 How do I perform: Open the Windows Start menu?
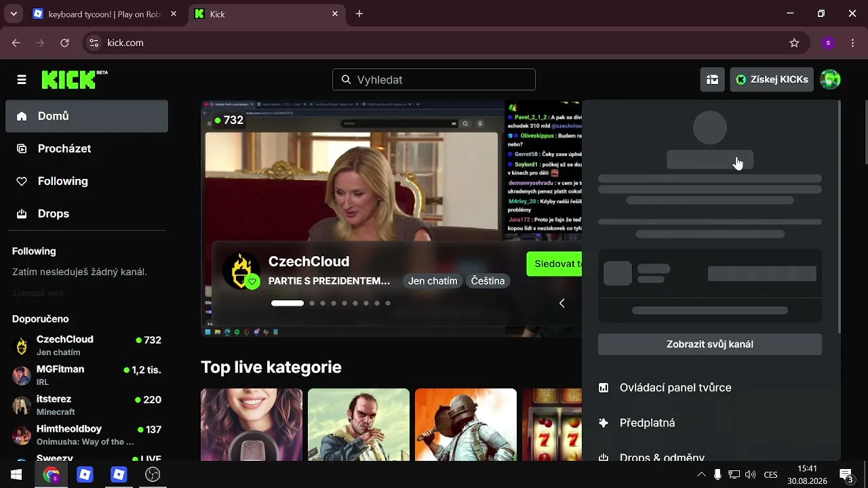coord(16,474)
